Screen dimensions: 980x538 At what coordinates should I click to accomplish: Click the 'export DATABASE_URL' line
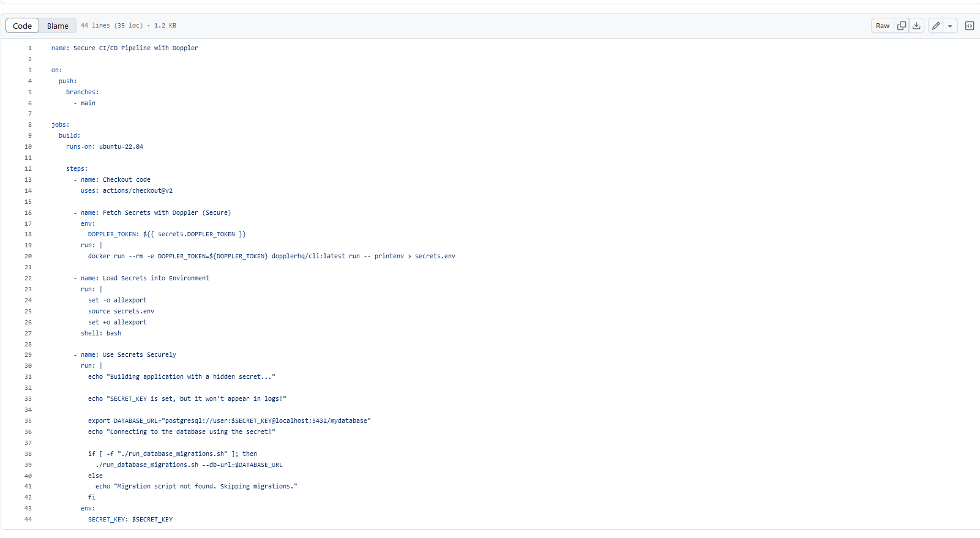[x=230, y=421]
